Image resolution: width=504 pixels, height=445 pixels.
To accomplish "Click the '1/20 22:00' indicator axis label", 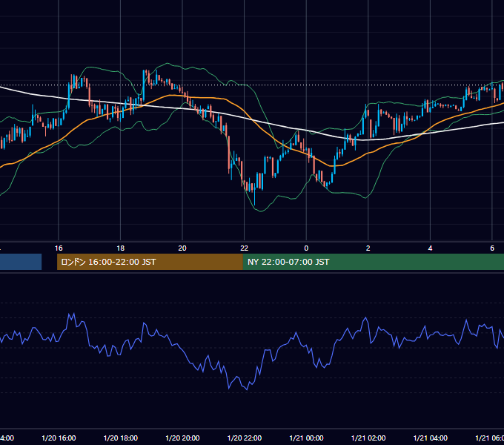I will 245,438.
